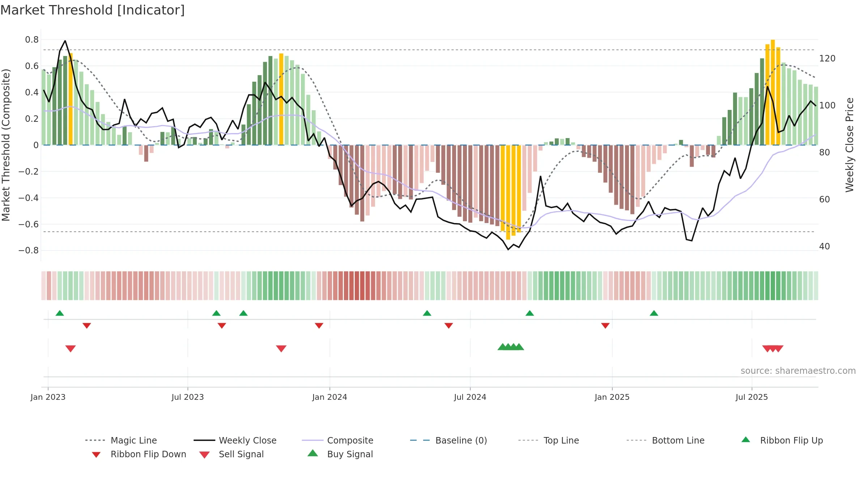The height and width of the screenshot is (488, 868).
Task: Click the December 2024 Ribbon Flip Down marker
Action: (605, 326)
